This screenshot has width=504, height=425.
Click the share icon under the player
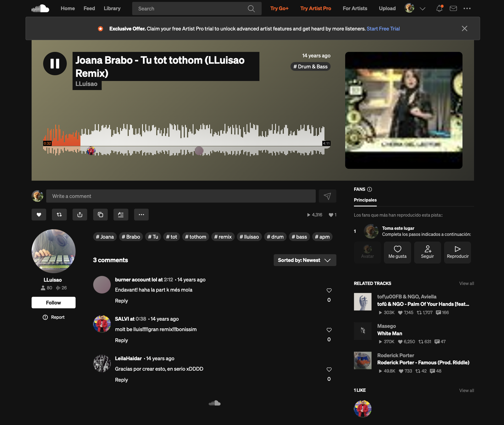tap(80, 215)
